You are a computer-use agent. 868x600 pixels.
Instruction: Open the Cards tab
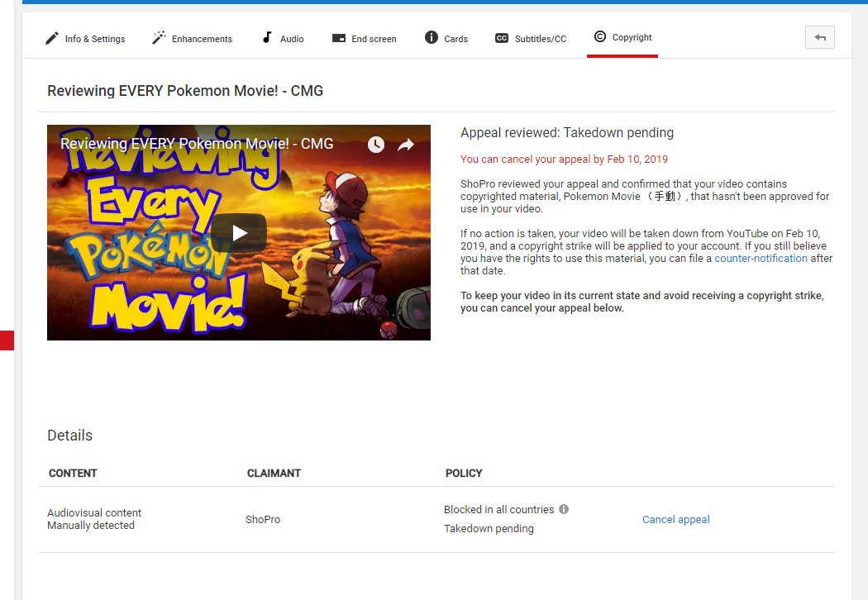coord(446,39)
